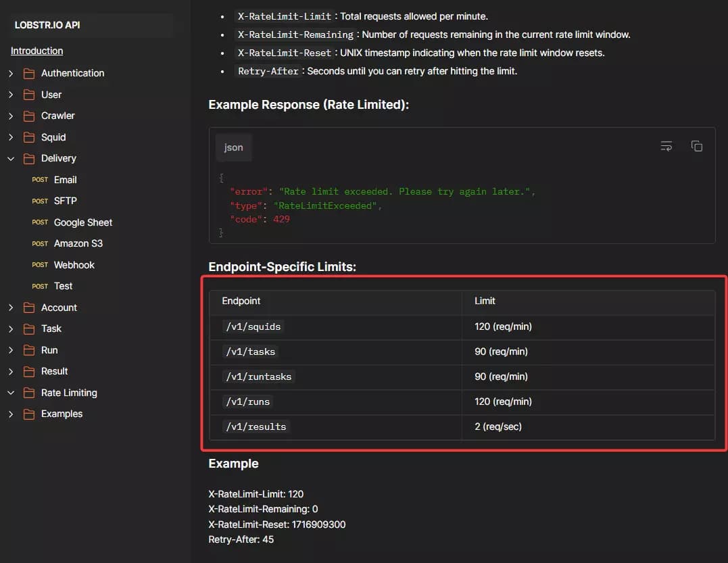Click the json language label
The image size is (728, 563).
click(x=233, y=147)
